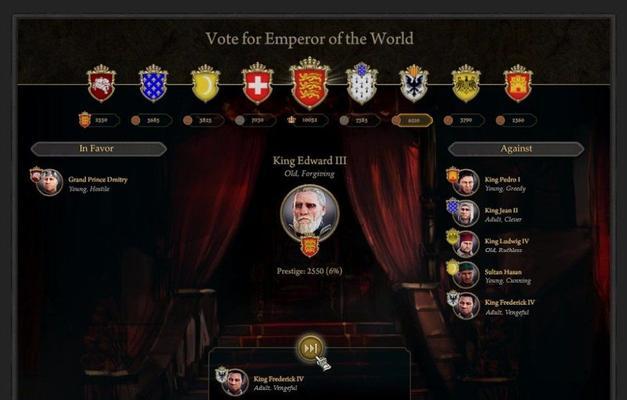Click the red shield with white horseman
This screenshot has width=627, height=400.
pyautogui.click(x=101, y=83)
